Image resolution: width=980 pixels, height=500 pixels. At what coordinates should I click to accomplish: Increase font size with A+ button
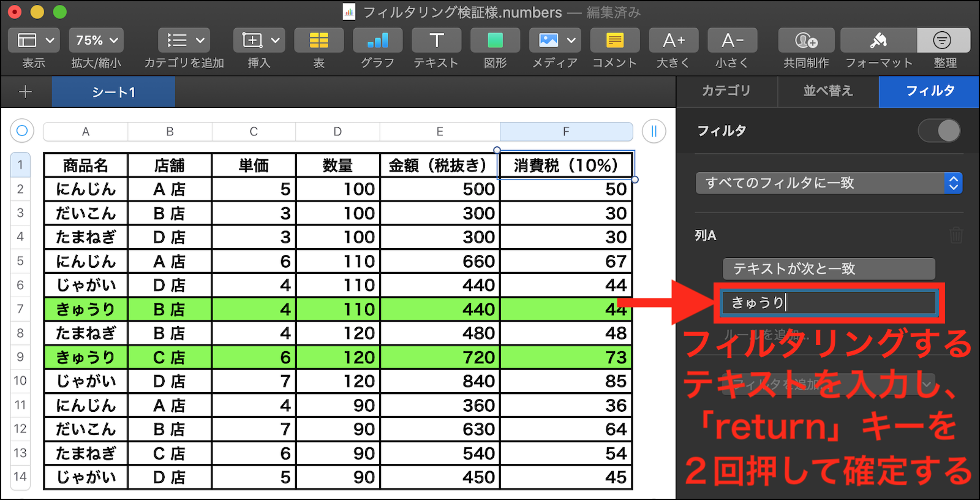[674, 40]
